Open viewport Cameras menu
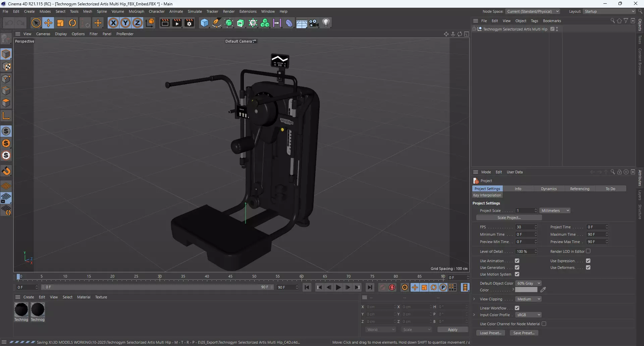Viewport: 644px width, 346px height. coord(43,34)
